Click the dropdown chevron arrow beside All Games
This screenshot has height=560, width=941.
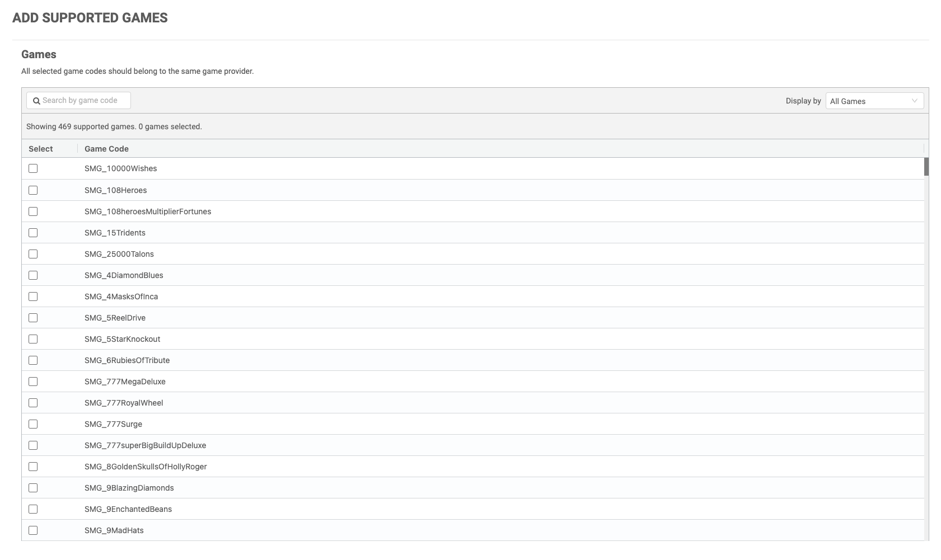(x=914, y=101)
